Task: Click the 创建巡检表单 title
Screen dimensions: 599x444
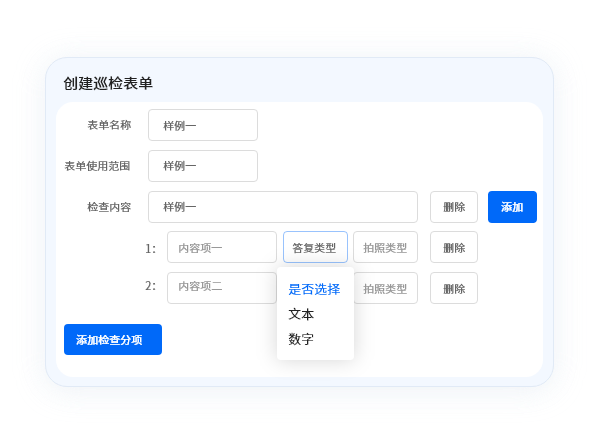Action: [108, 83]
